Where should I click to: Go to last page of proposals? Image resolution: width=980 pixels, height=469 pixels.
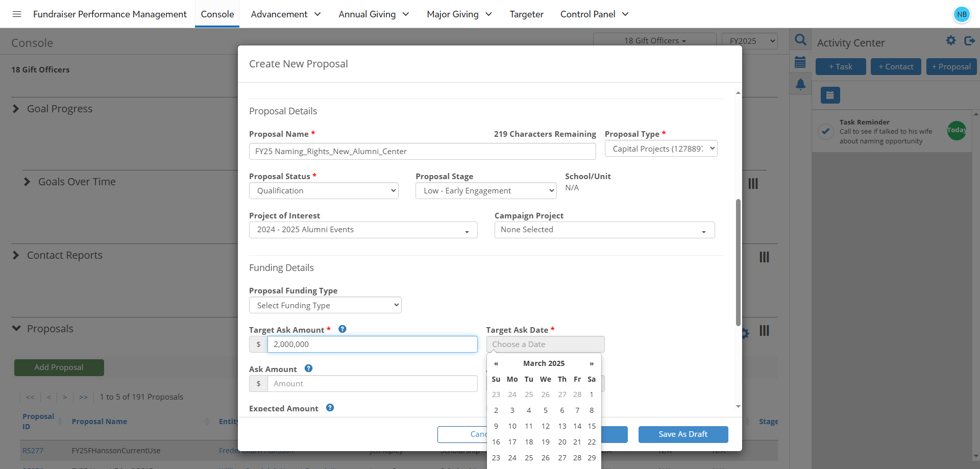click(83, 397)
